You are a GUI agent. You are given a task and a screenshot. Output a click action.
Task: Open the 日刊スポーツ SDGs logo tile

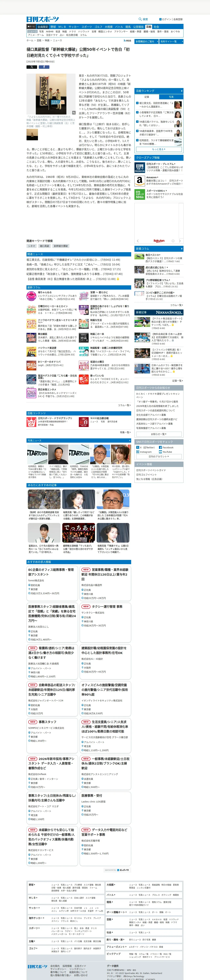140,194
